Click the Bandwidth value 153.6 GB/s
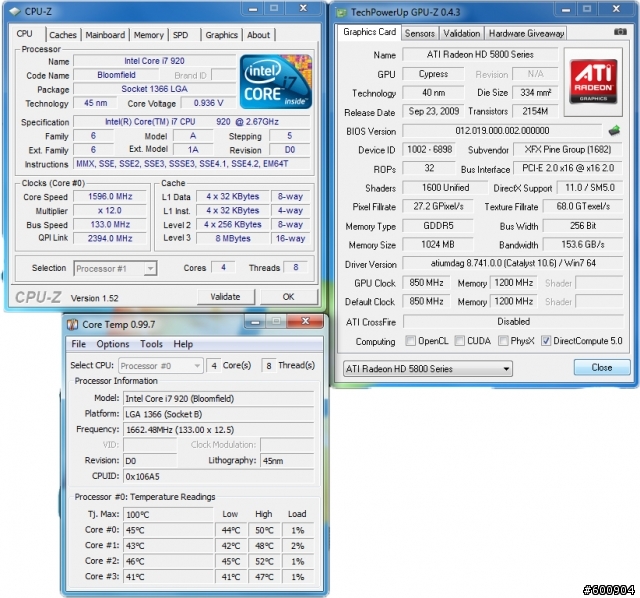The image size is (640, 598). pyautogui.click(x=583, y=245)
